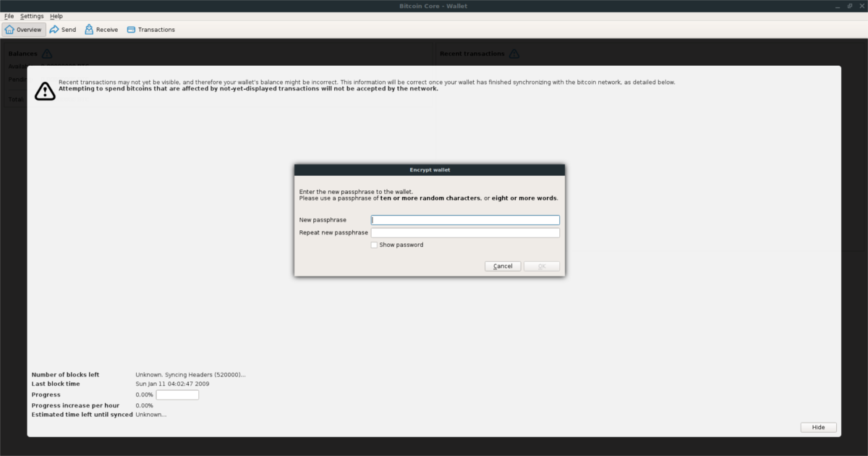
Task: Select the Send toolbar icon
Action: click(x=62, y=30)
